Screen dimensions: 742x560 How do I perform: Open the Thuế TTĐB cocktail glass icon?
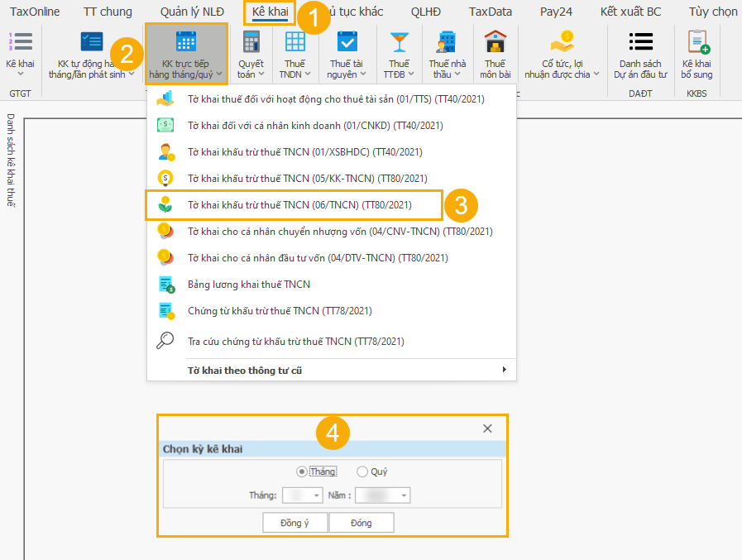[x=399, y=41]
